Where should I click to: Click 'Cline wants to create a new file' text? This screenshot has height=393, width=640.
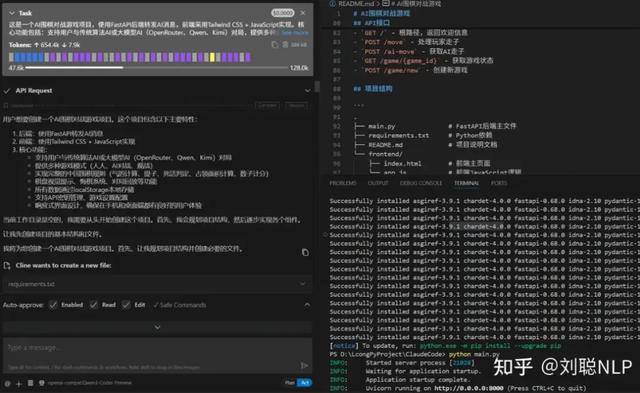click(x=63, y=265)
